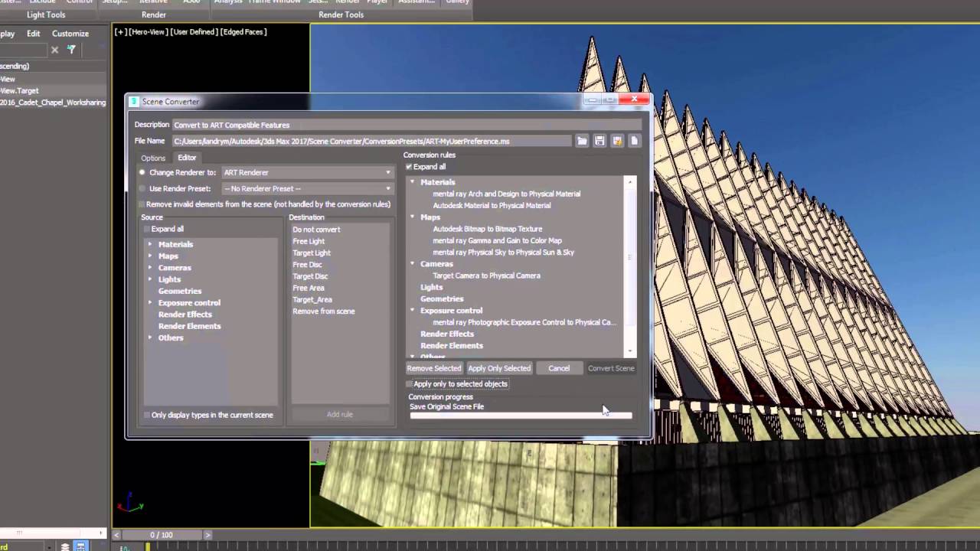Viewport: 980px width, 551px height.
Task: Select Free Area in Destination list
Action: click(x=309, y=288)
